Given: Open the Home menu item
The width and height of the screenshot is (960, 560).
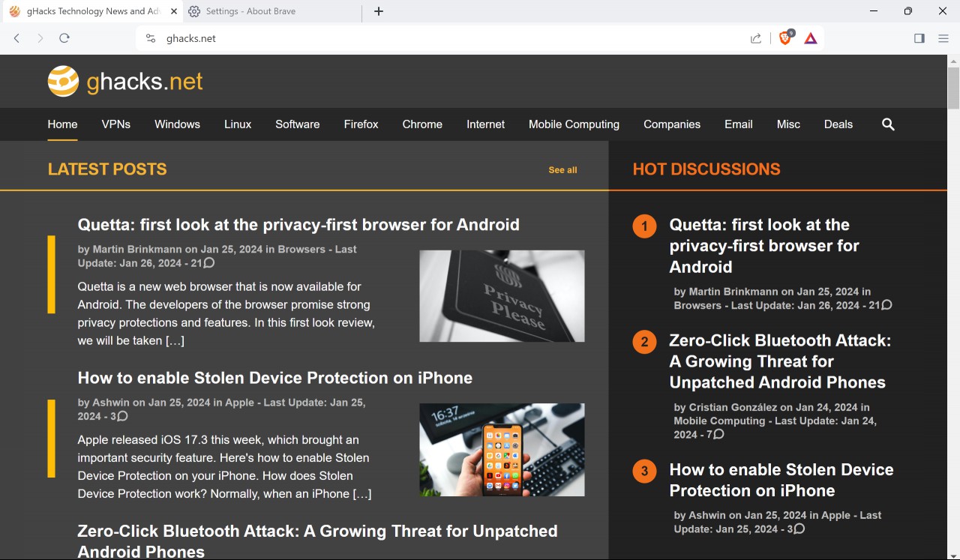Looking at the screenshot, I should (63, 124).
